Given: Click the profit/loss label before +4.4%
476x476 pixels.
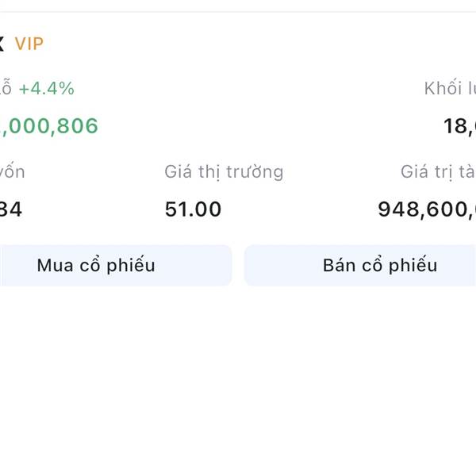Looking at the screenshot, I should (6, 89).
